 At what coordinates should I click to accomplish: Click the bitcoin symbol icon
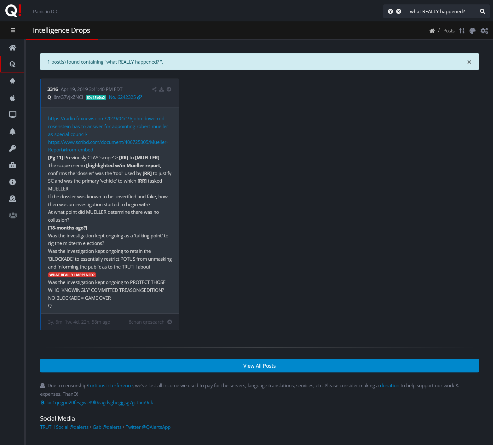43,402
